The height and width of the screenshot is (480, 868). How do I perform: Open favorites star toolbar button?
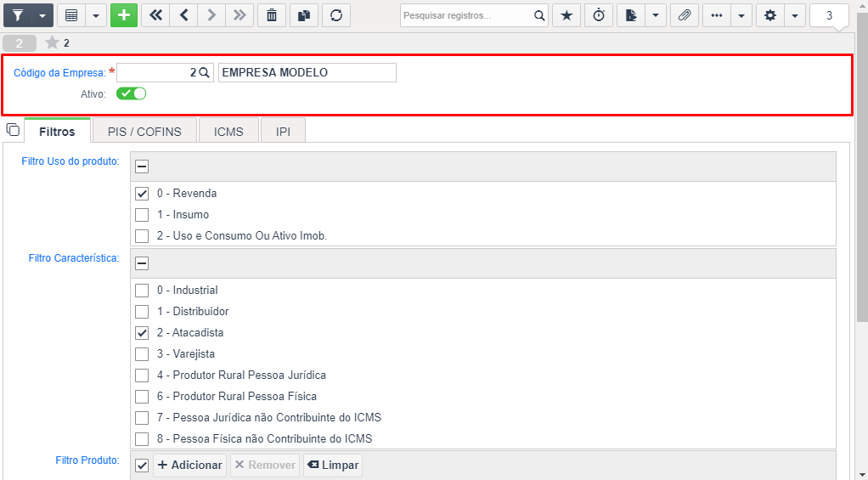point(566,15)
